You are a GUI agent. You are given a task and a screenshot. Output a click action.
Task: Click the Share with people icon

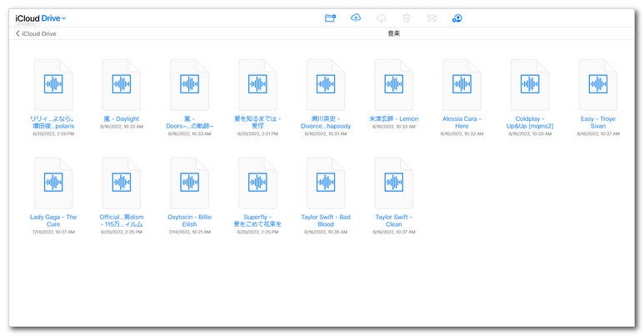[457, 18]
